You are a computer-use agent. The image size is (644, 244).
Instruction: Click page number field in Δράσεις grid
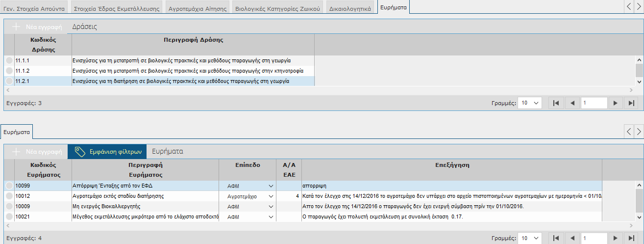tap(594, 103)
